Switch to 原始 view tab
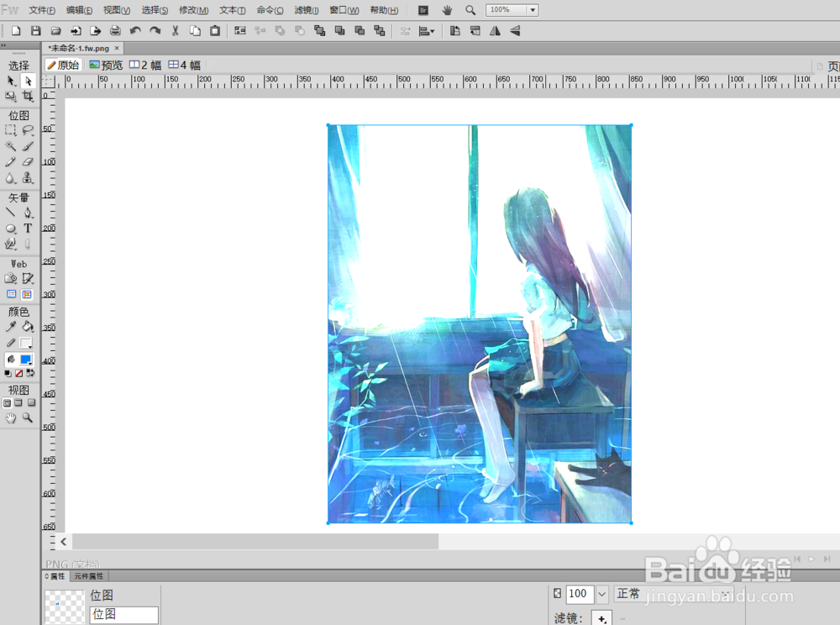Viewport: 840px width, 625px height. pos(63,66)
